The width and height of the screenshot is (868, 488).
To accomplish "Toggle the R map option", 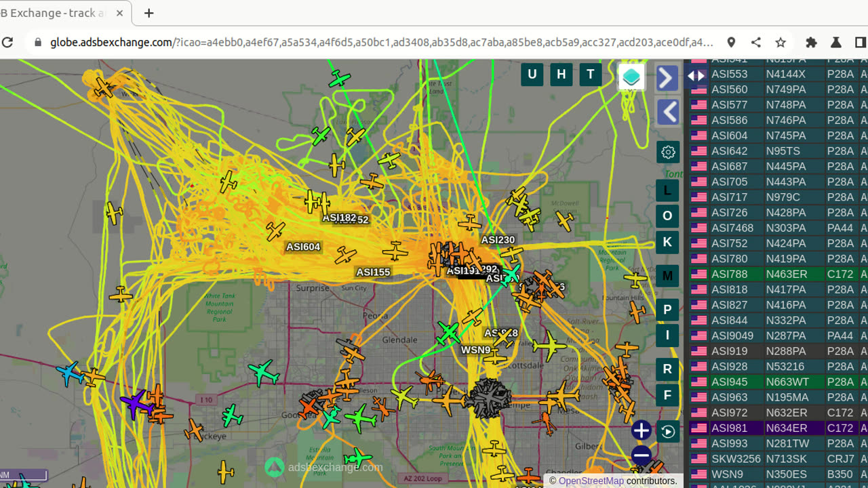I will [x=667, y=369].
